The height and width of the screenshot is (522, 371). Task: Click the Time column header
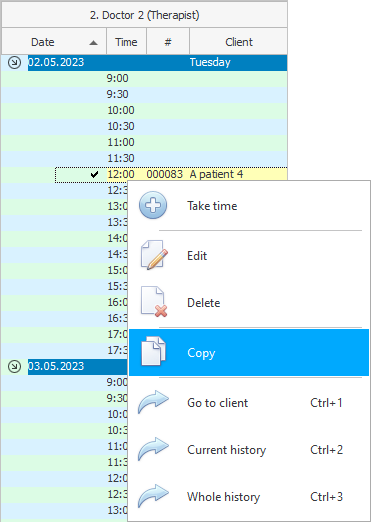[x=126, y=42]
